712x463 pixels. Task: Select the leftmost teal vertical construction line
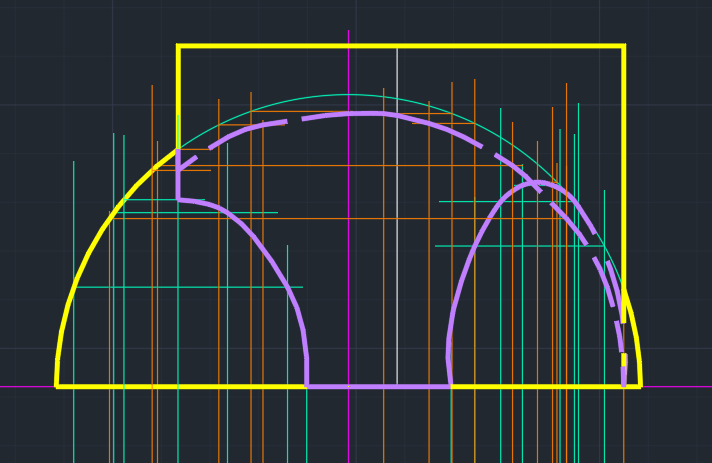pyautogui.click(x=74, y=311)
